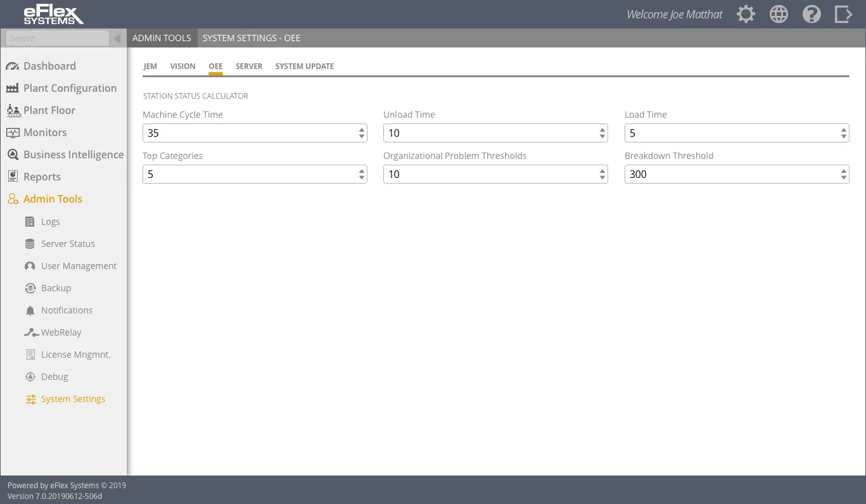
Task: Open the Debug sidebar item
Action: click(54, 377)
